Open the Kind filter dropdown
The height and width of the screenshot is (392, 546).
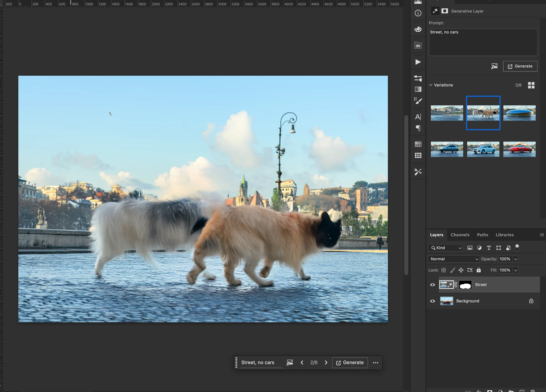446,248
